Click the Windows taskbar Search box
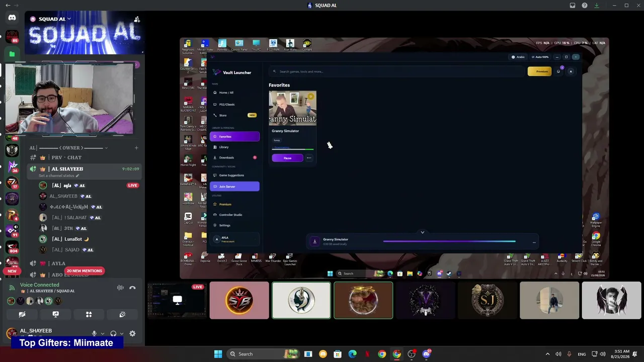 pos(263,354)
